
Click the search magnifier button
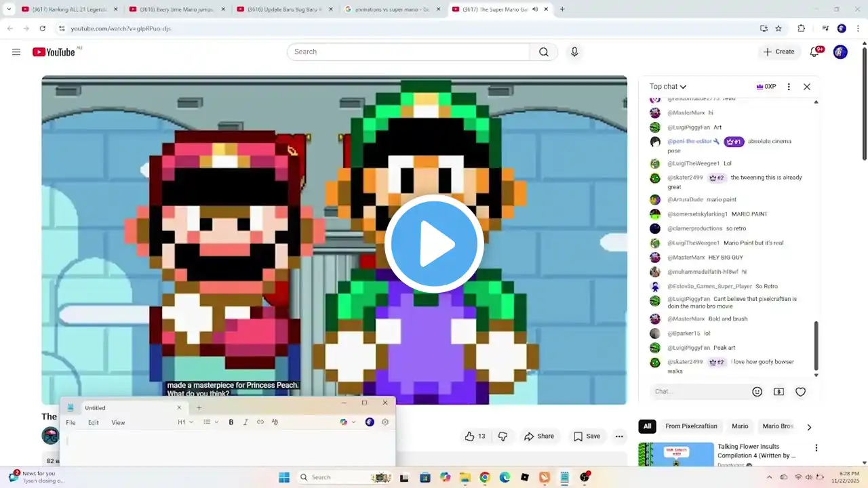tap(543, 52)
